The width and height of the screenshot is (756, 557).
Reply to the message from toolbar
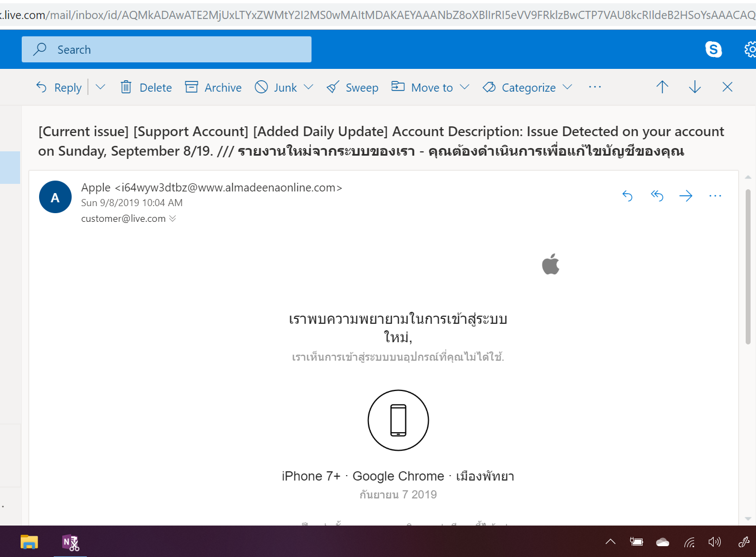[x=59, y=87]
